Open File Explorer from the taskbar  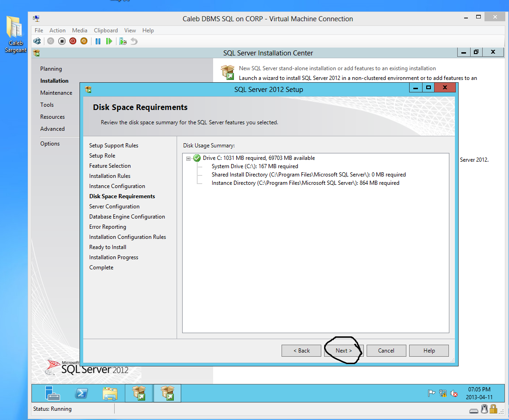point(110,393)
